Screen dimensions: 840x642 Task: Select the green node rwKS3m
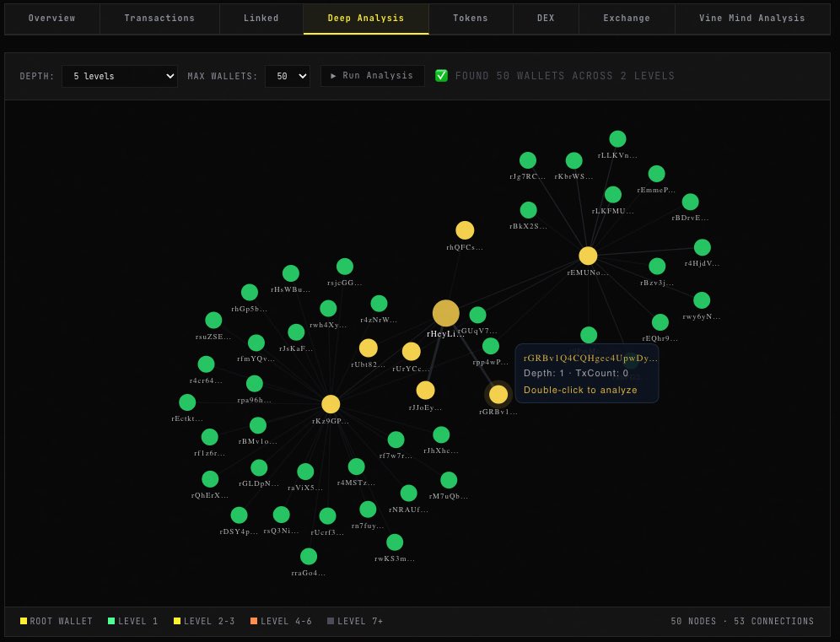[x=395, y=542]
